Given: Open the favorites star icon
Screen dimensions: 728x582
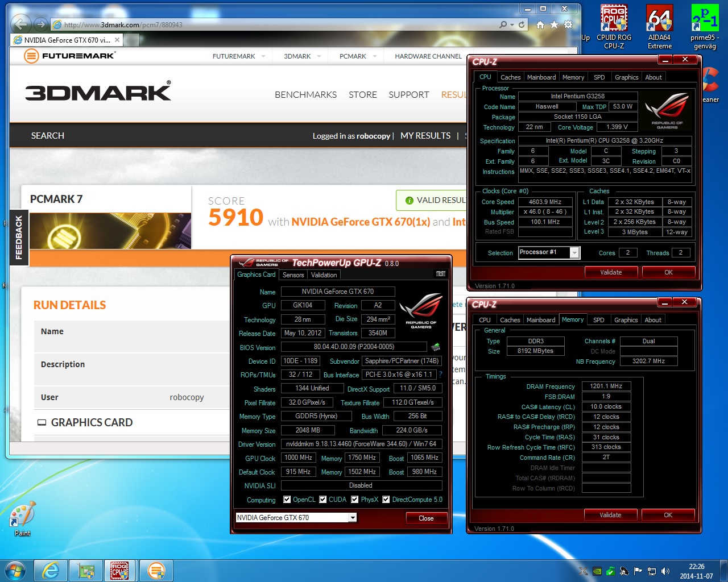Looking at the screenshot, I should pos(554,24).
